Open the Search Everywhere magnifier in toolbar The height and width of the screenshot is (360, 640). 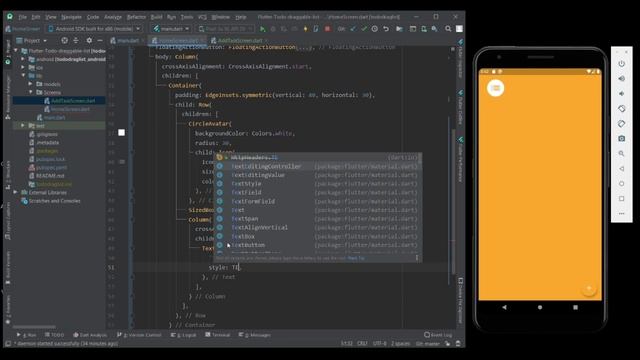[448, 29]
